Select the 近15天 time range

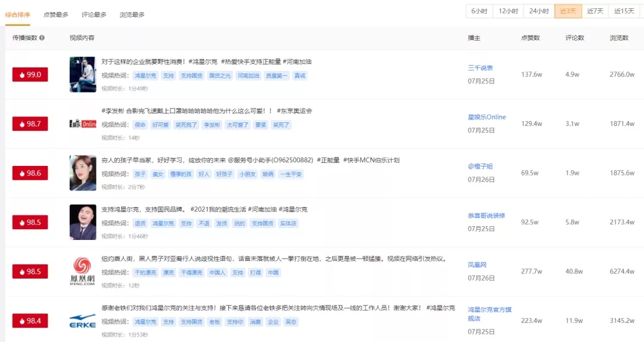point(624,11)
